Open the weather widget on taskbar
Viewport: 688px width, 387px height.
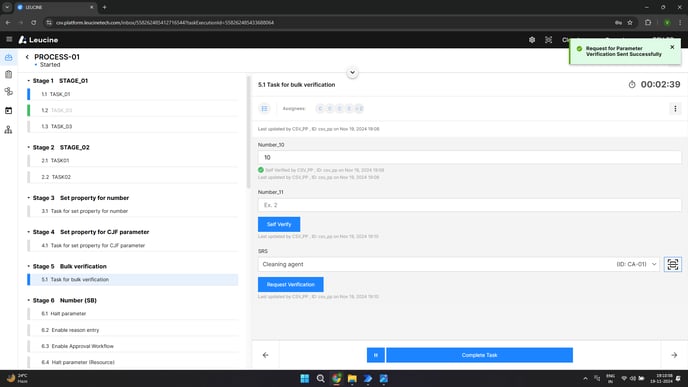pos(17,378)
